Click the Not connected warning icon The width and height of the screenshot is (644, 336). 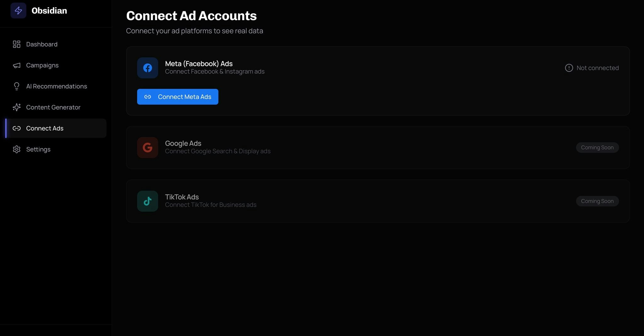(x=569, y=68)
